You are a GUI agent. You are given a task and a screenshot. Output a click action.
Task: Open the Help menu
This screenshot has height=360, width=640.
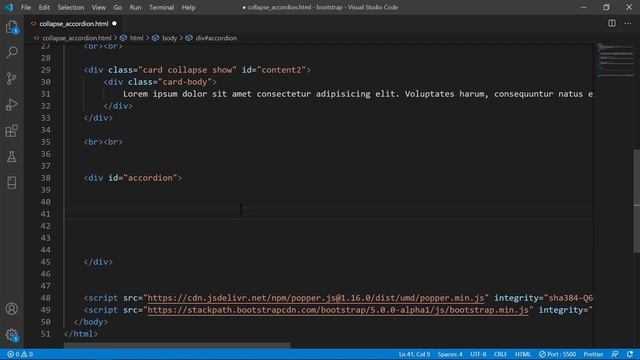[188, 7]
